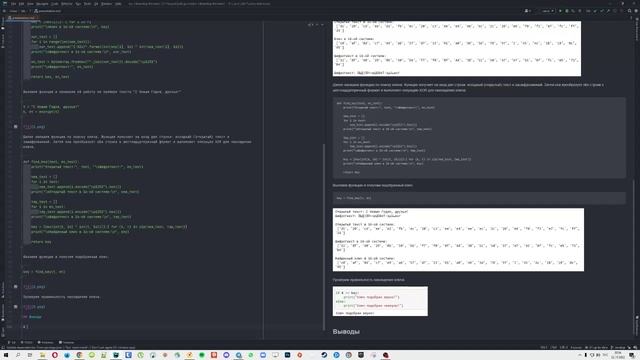The width and height of the screenshot is (640, 360).
Task: Click the Windows Start button
Action: [6, 355]
